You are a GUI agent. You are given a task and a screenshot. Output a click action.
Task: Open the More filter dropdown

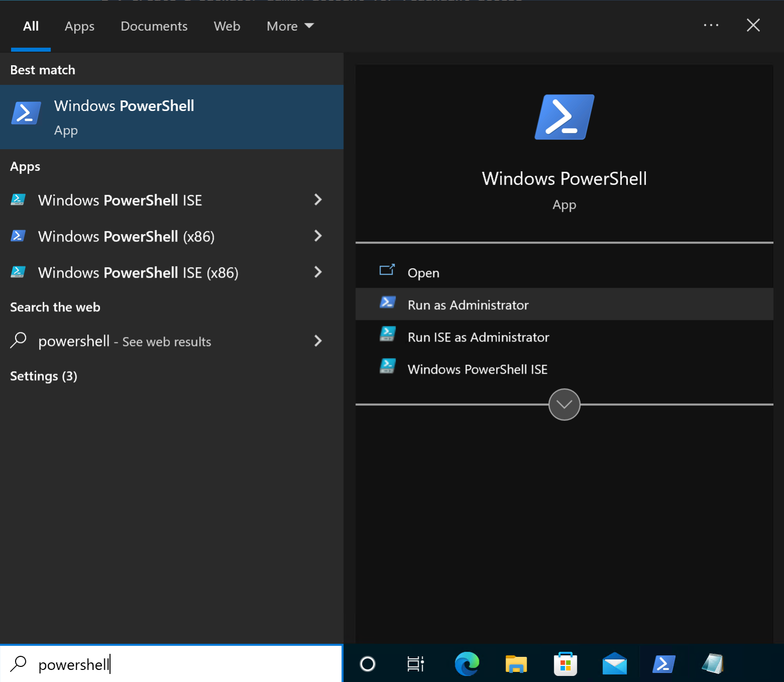(290, 26)
